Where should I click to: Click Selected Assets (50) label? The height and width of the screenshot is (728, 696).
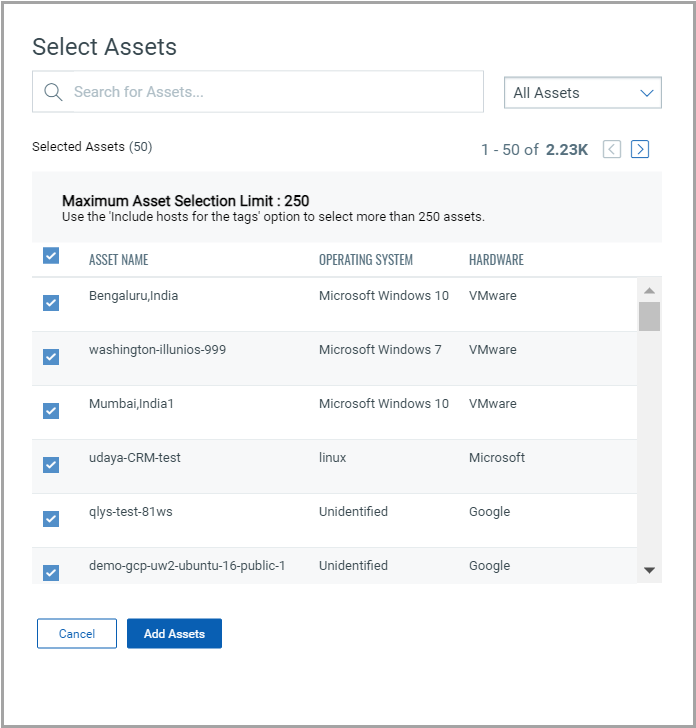pos(92,147)
